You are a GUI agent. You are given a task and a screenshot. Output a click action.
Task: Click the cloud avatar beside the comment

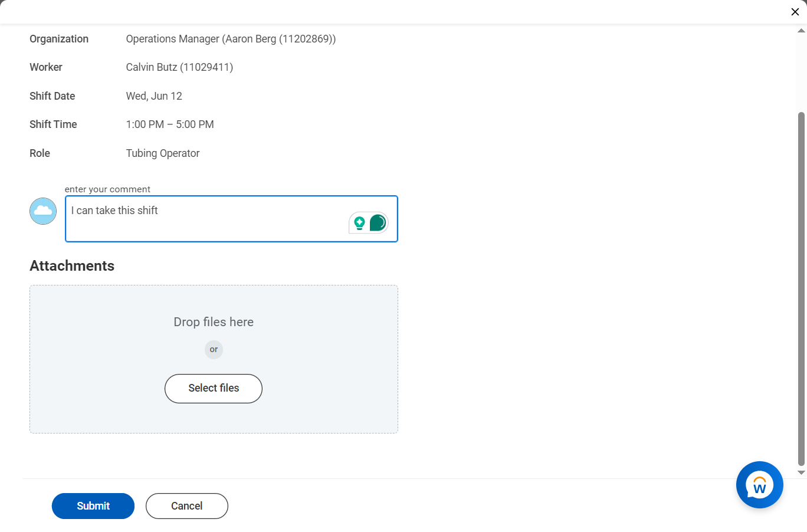43,211
